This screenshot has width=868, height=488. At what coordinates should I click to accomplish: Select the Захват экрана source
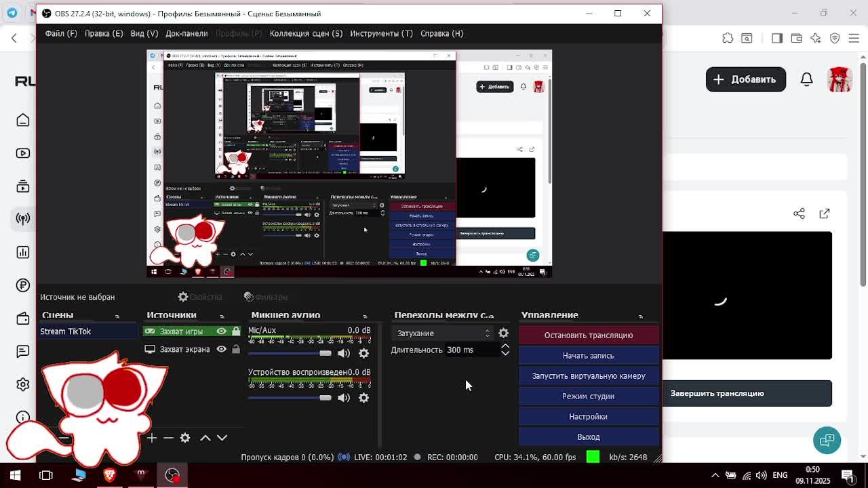(184, 349)
